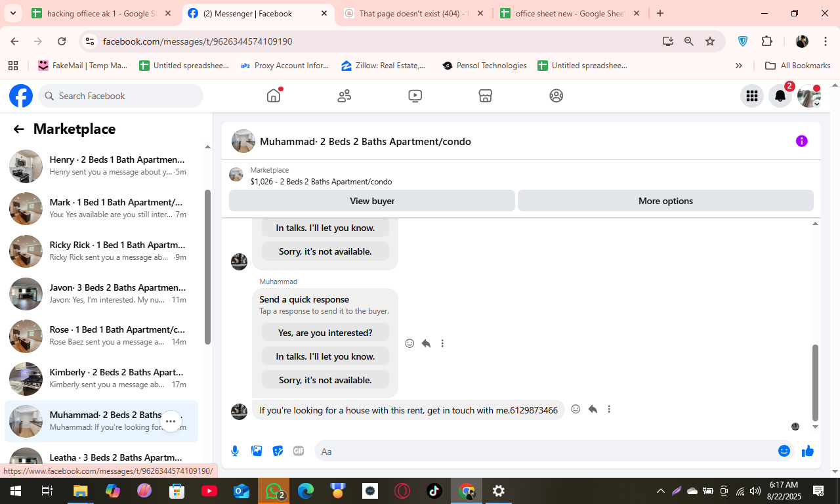Record a voice clip with microphone icon
The image size is (840, 504).
coord(235,451)
